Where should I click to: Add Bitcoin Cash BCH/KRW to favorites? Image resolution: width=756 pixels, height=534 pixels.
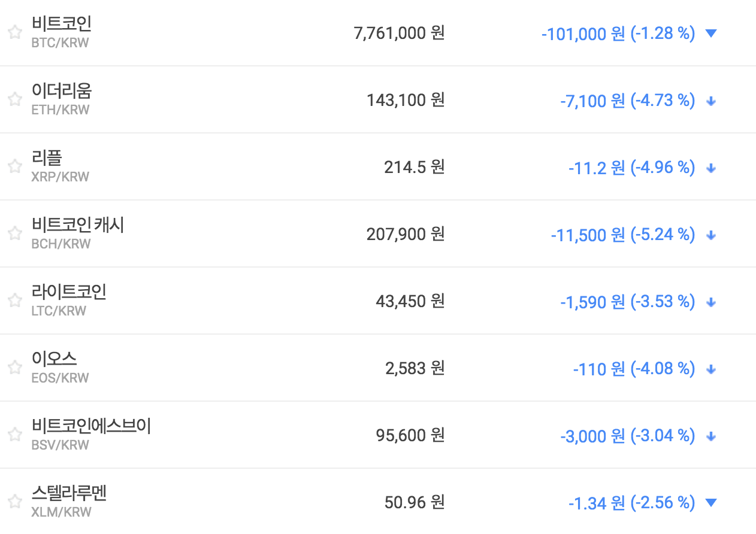[15, 234]
